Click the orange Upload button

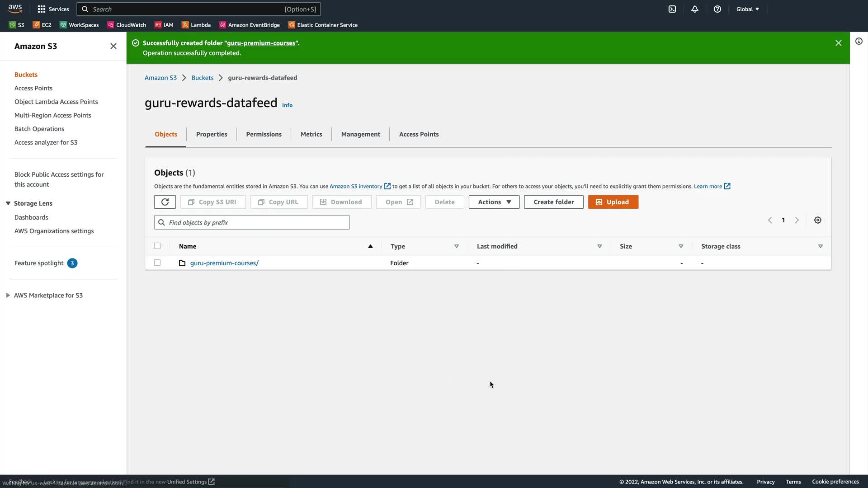pos(613,202)
